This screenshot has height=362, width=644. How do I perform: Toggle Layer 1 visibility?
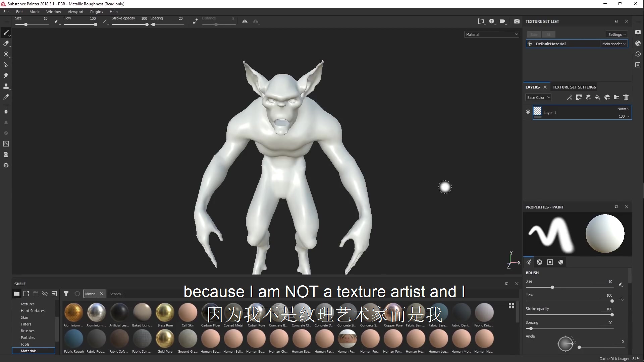point(528,112)
